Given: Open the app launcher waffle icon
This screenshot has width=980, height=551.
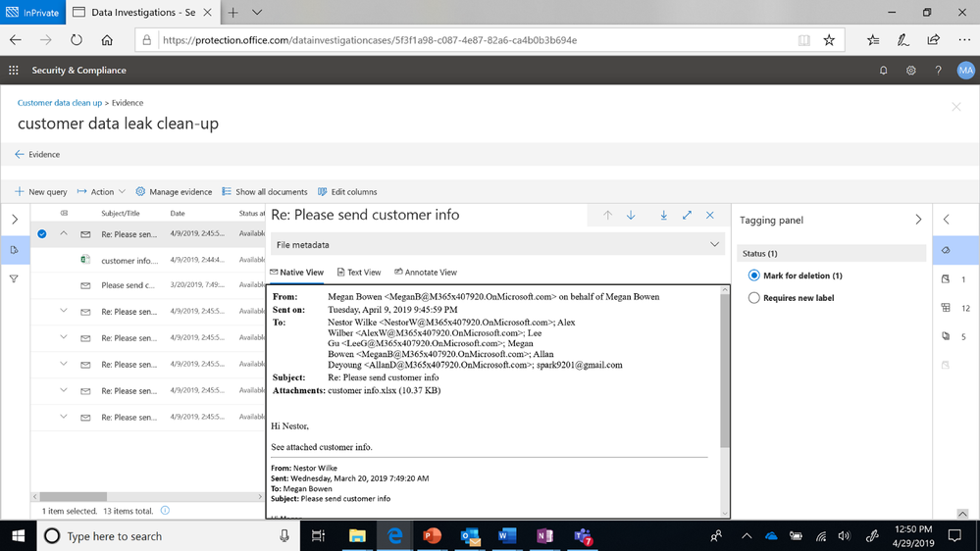Looking at the screenshot, I should 13,71.
